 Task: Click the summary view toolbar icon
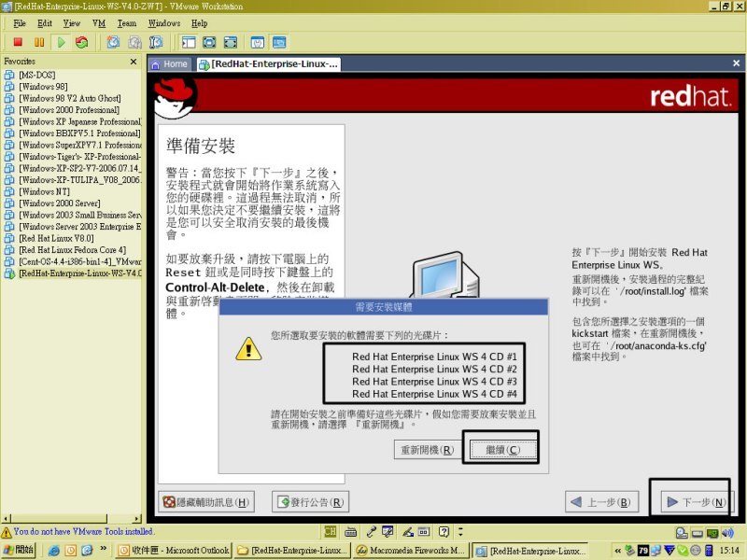[x=258, y=42]
